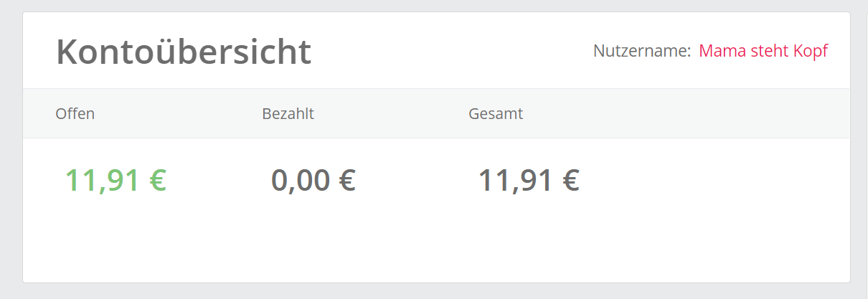Click the Nutzername label
This screenshot has width=868, height=299.
pos(641,51)
